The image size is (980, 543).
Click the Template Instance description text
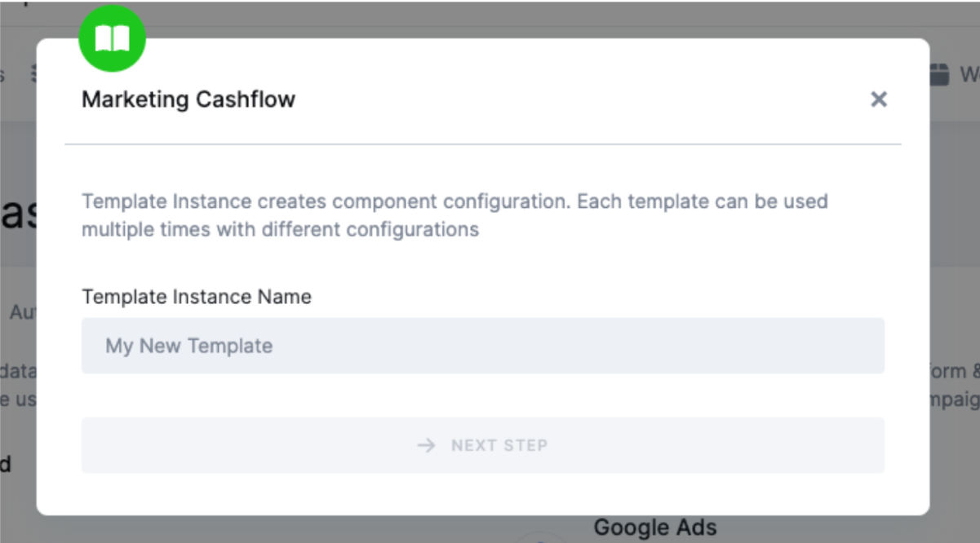click(455, 201)
